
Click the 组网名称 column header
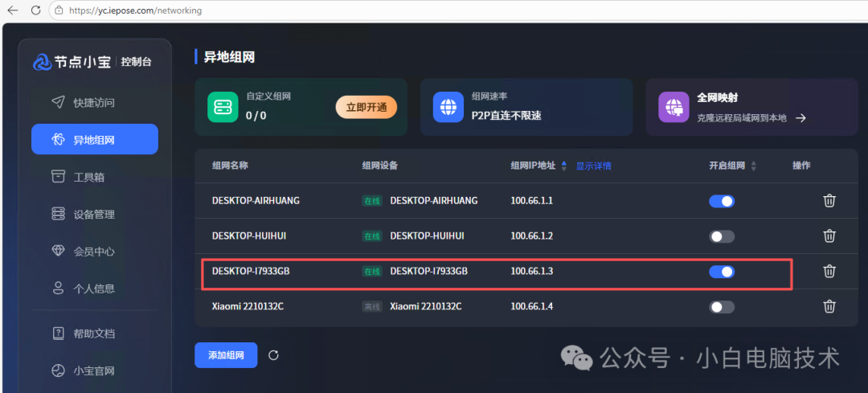(x=230, y=166)
